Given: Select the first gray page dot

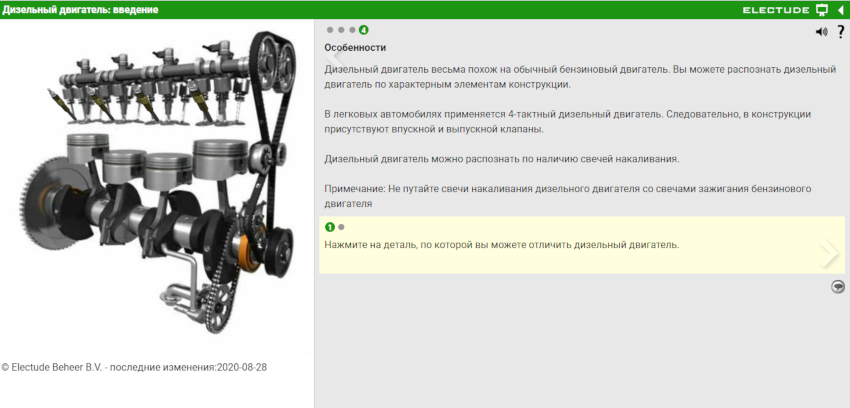Looking at the screenshot, I should [330, 30].
